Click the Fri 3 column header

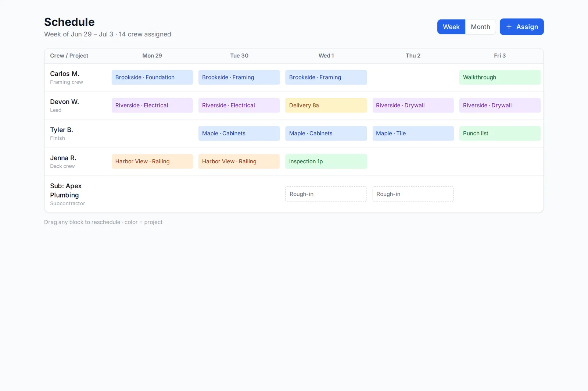pyautogui.click(x=500, y=56)
